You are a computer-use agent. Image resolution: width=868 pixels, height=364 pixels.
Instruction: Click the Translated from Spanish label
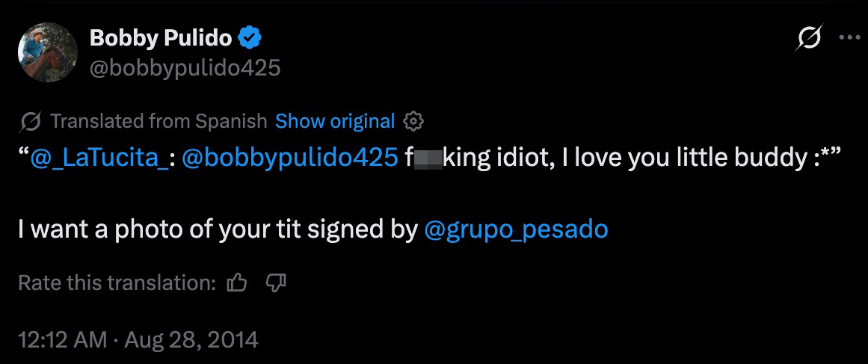pyautogui.click(x=158, y=121)
